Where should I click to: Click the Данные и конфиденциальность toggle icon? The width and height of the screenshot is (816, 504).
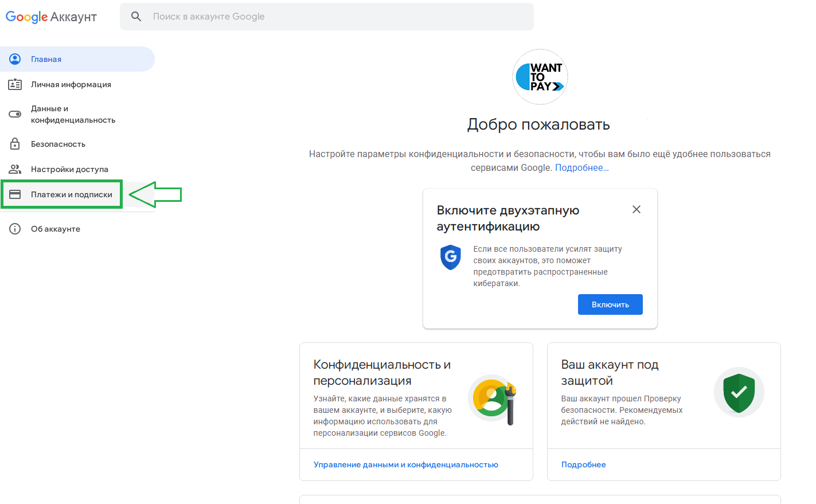[x=15, y=114]
